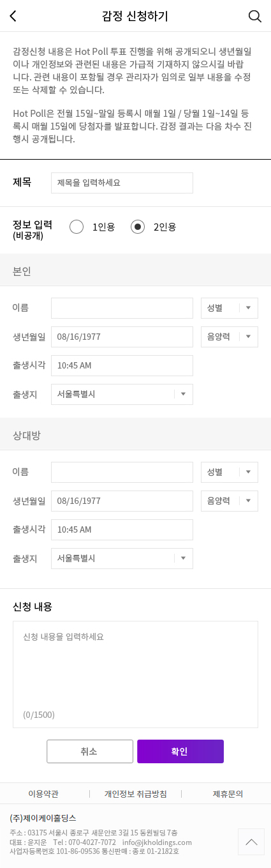The image size is (271, 868).
Task: Open search with the magnifier icon
Action: (x=255, y=17)
